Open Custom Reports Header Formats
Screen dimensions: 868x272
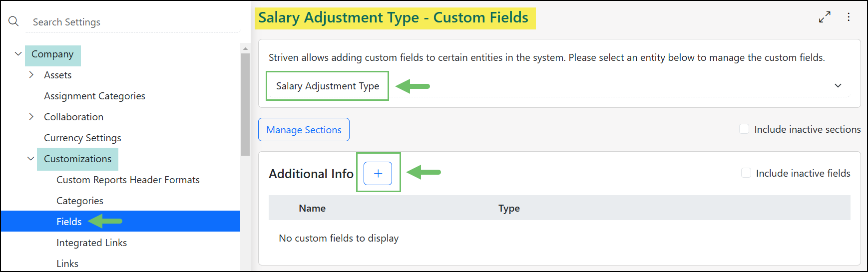click(x=128, y=180)
